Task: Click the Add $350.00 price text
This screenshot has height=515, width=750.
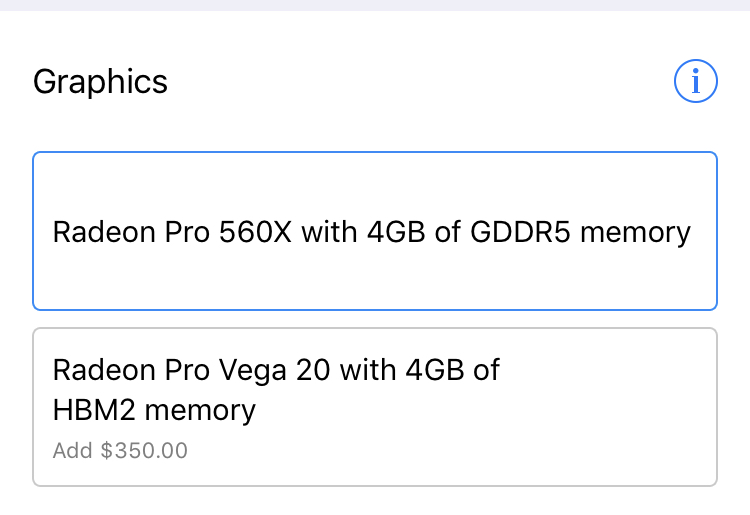Action: [120, 450]
